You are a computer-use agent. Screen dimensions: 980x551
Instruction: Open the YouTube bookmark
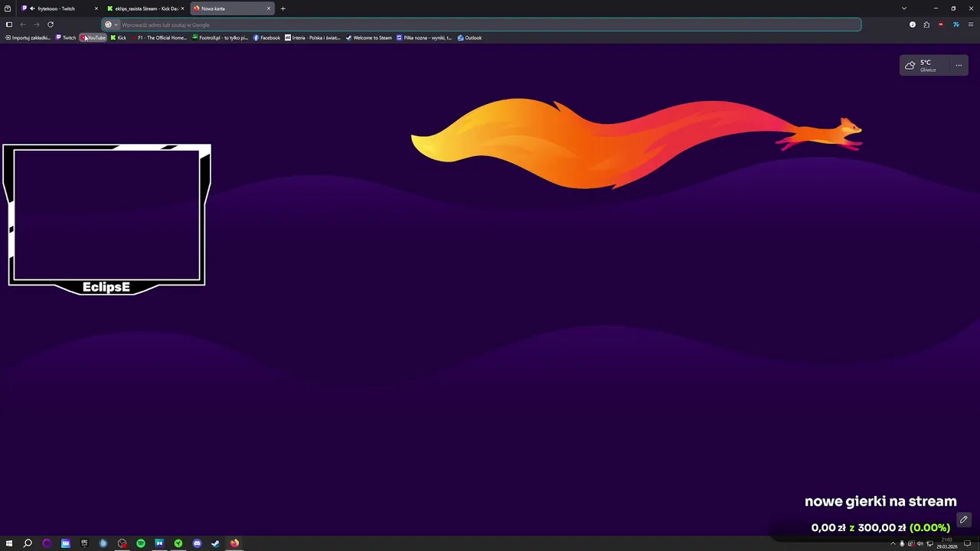coord(93,37)
